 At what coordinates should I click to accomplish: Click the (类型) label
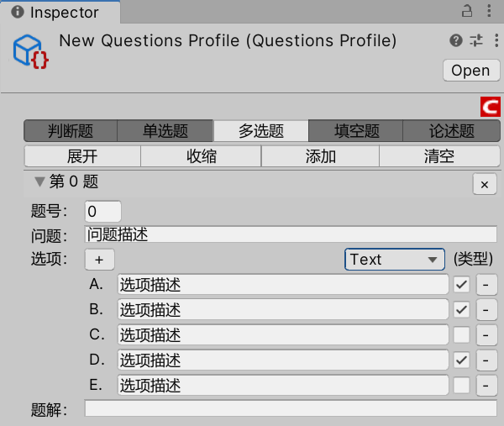click(x=473, y=259)
